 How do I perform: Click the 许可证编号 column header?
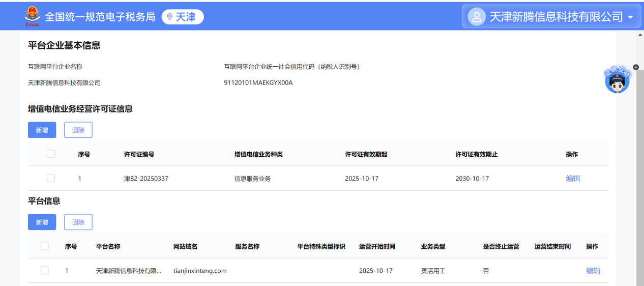(139, 154)
